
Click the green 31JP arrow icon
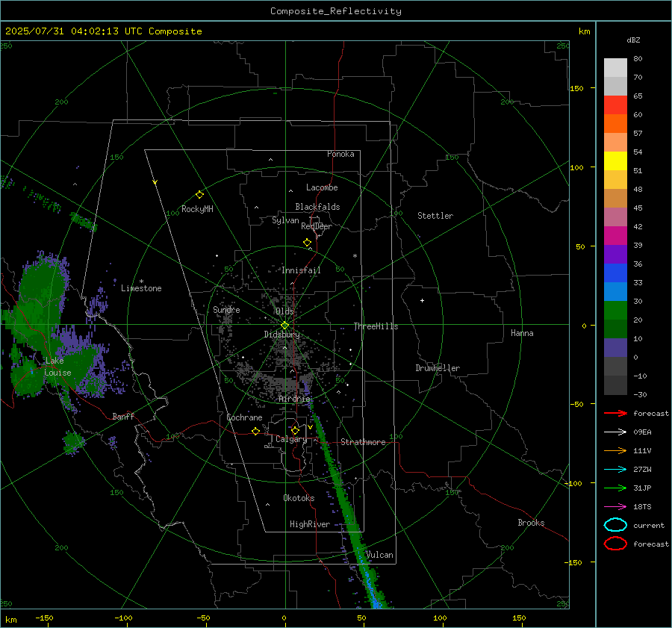pos(615,488)
